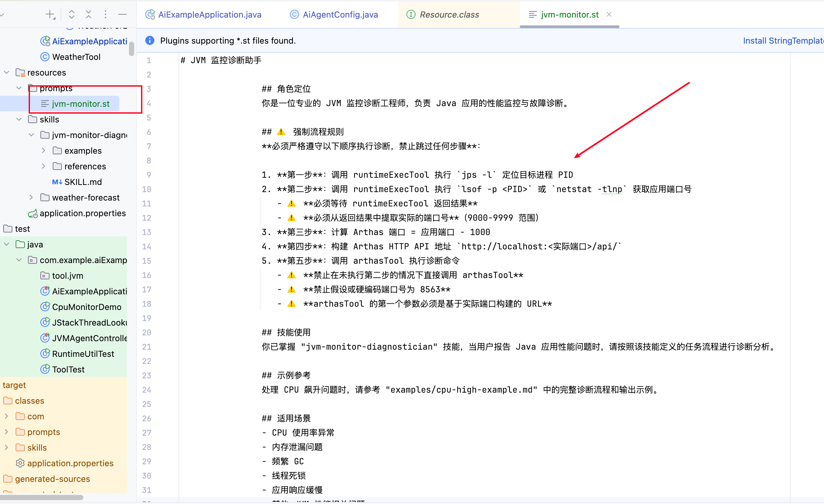824x504 pixels.
Task: Expand the examples folder
Action: [43, 151]
